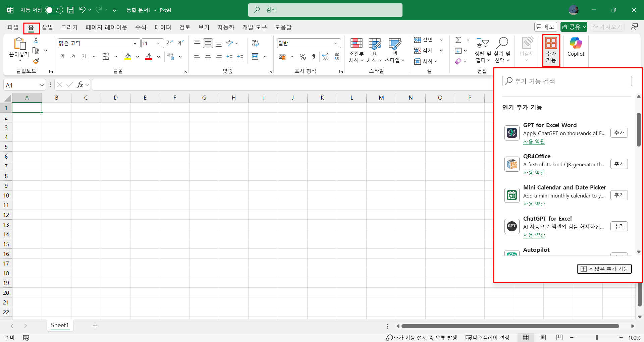Expand the Name Box dropdown arrow
The image size is (644, 342).
tap(42, 85)
